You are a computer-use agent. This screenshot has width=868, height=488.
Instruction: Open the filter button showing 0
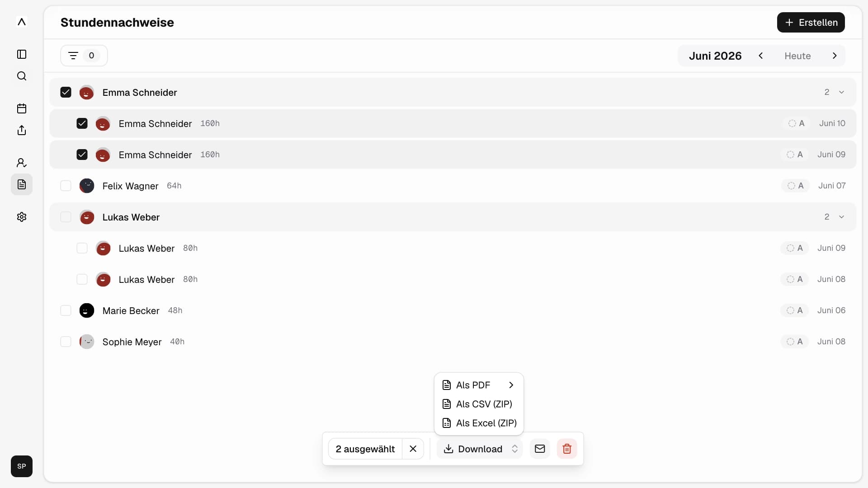(84, 56)
